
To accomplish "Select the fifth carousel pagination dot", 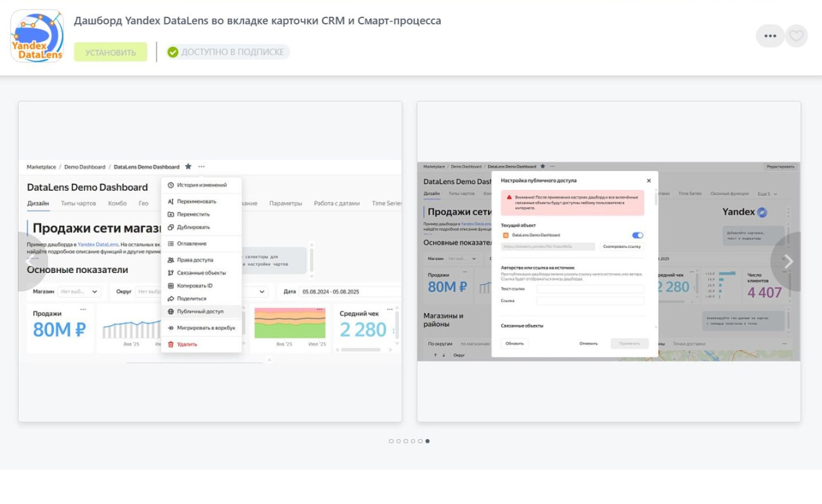I will click(x=420, y=441).
